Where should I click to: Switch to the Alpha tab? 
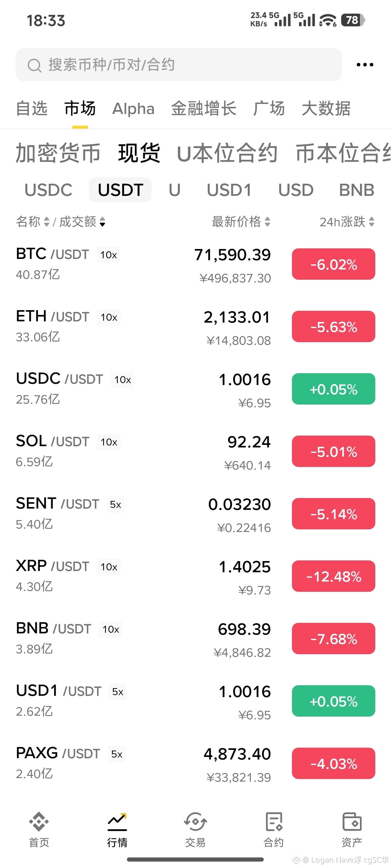[x=133, y=108]
